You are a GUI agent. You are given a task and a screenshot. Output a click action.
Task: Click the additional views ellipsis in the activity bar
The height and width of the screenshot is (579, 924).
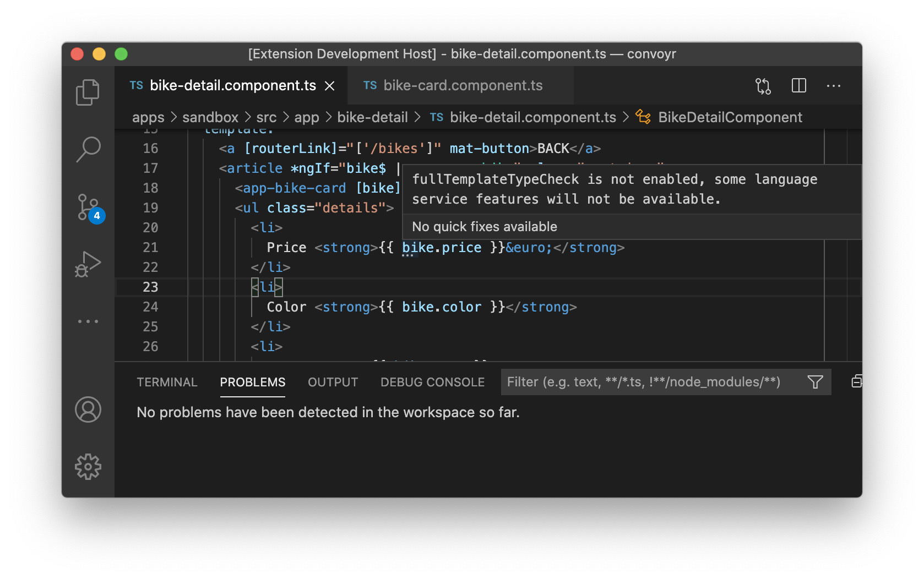tap(88, 321)
